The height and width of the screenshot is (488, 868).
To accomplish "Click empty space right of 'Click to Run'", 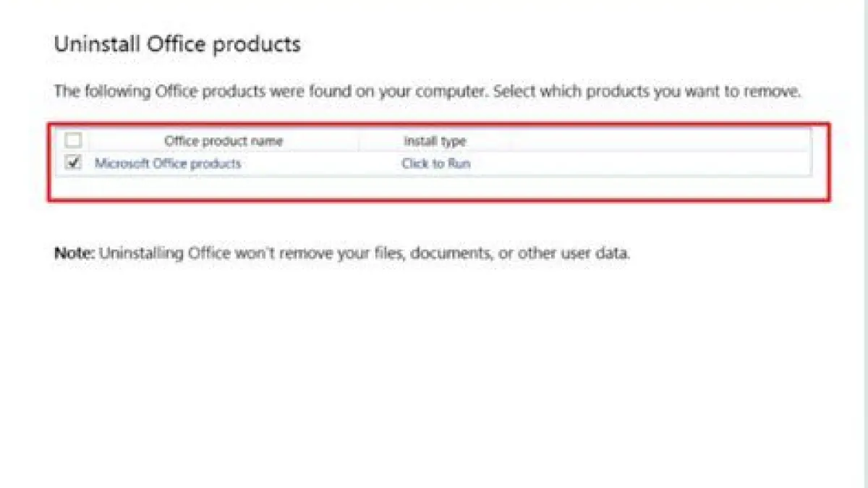I will click(637, 164).
